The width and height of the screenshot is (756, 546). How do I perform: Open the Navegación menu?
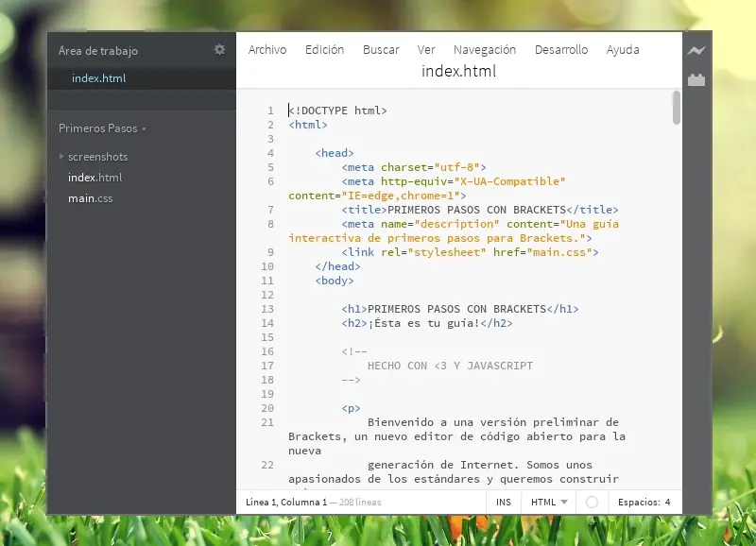click(x=485, y=50)
